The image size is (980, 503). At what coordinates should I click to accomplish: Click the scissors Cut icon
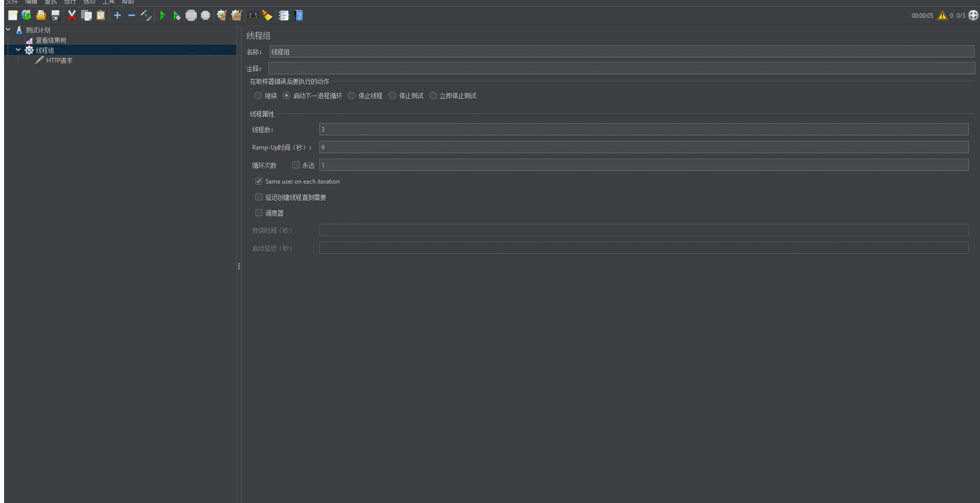(72, 16)
